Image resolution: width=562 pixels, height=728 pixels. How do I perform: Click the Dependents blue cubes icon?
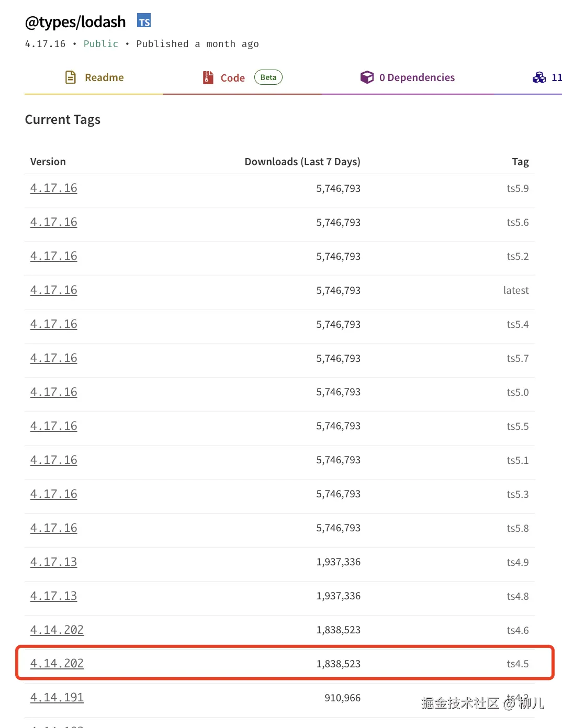click(539, 78)
